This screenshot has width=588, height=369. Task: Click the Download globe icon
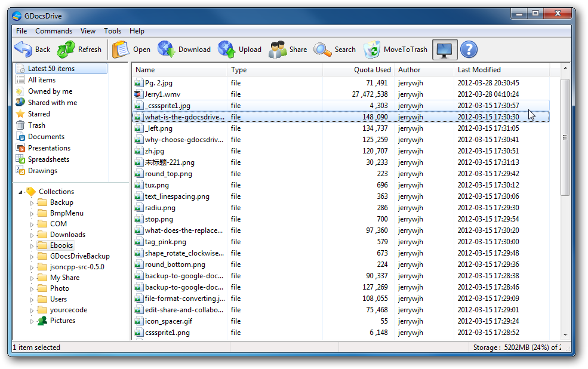pyautogui.click(x=166, y=50)
